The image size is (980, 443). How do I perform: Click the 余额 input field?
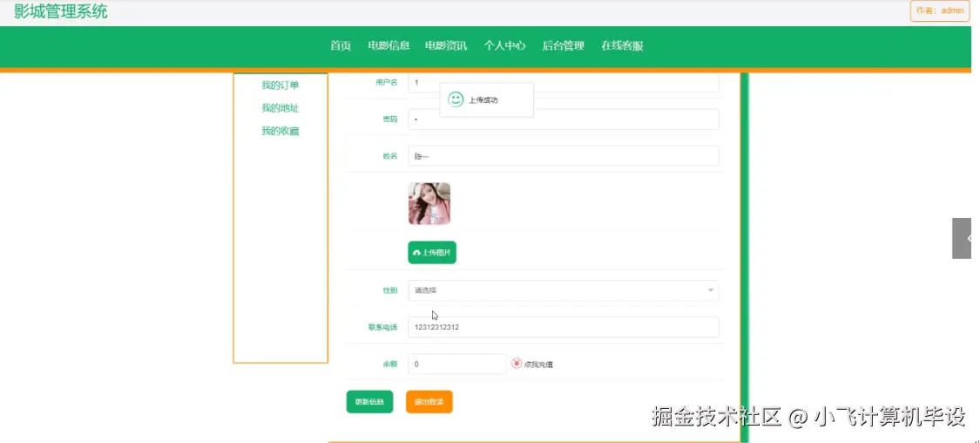coord(456,365)
